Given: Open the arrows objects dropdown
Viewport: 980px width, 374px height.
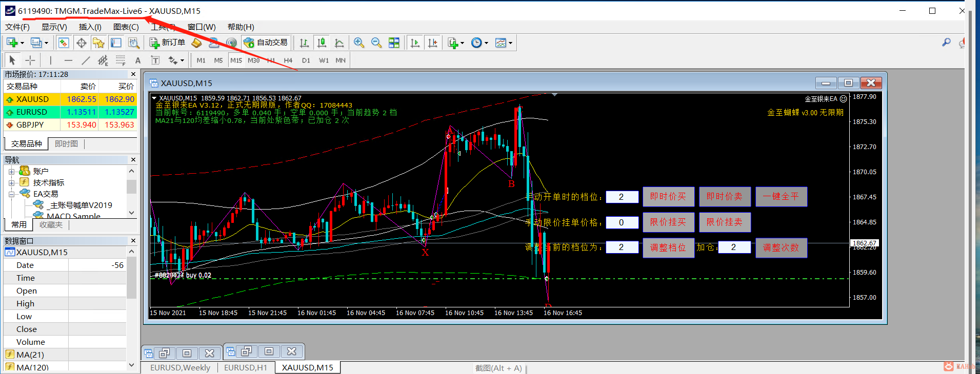Looking at the screenshot, I should click(183, 60).
